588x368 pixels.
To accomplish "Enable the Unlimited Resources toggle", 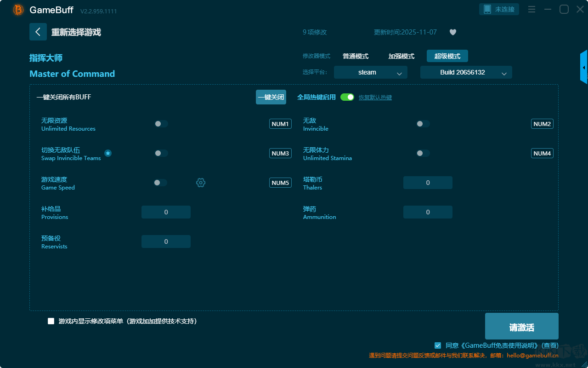I will pos(161,124).
